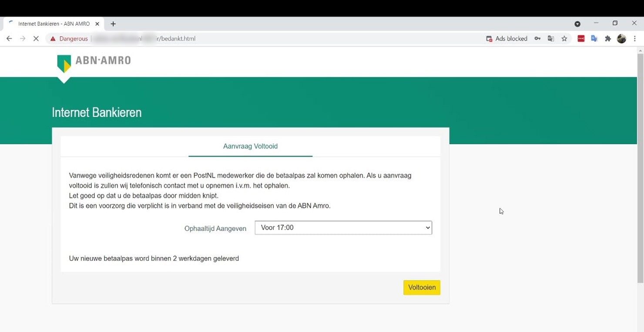This screenshot has height=332, width=644.
Task: Switch to the Internet Bankieren ABN AMRO tab
Action: click(54, 24)
